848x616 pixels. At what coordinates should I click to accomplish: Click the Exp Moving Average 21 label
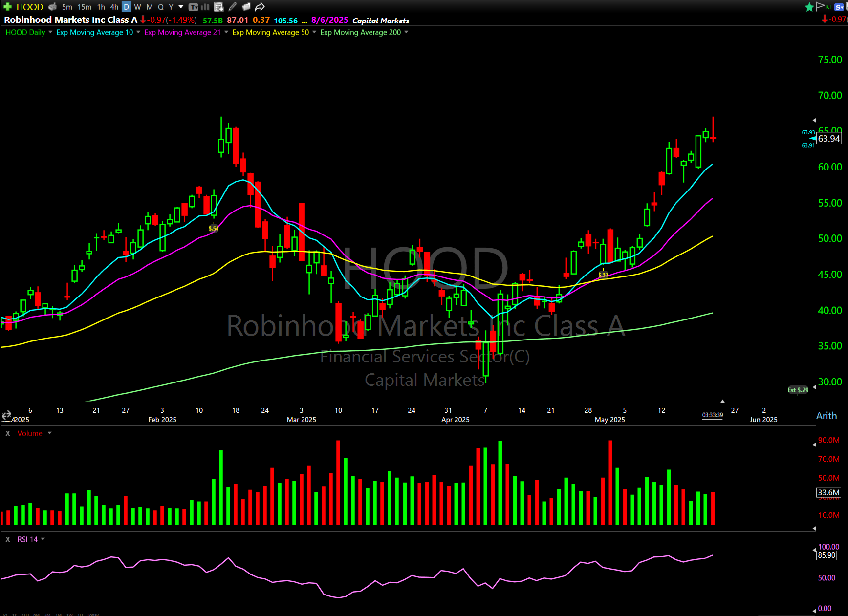(x=183, y=32)
